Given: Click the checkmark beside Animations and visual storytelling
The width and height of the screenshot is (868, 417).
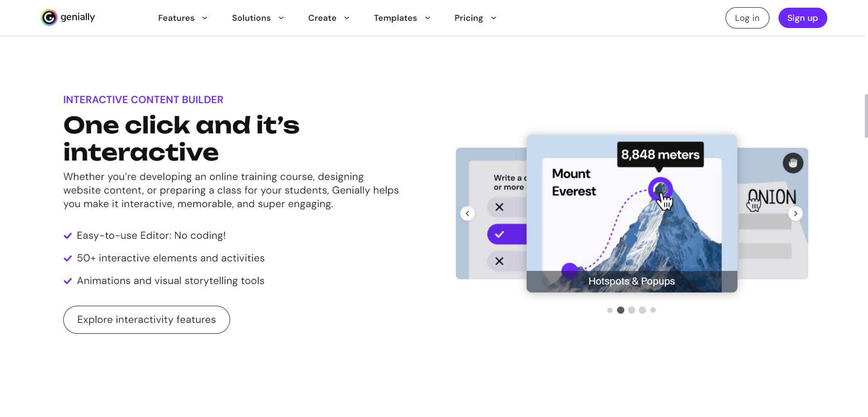Looking at the screenshot, I should 68,281.
